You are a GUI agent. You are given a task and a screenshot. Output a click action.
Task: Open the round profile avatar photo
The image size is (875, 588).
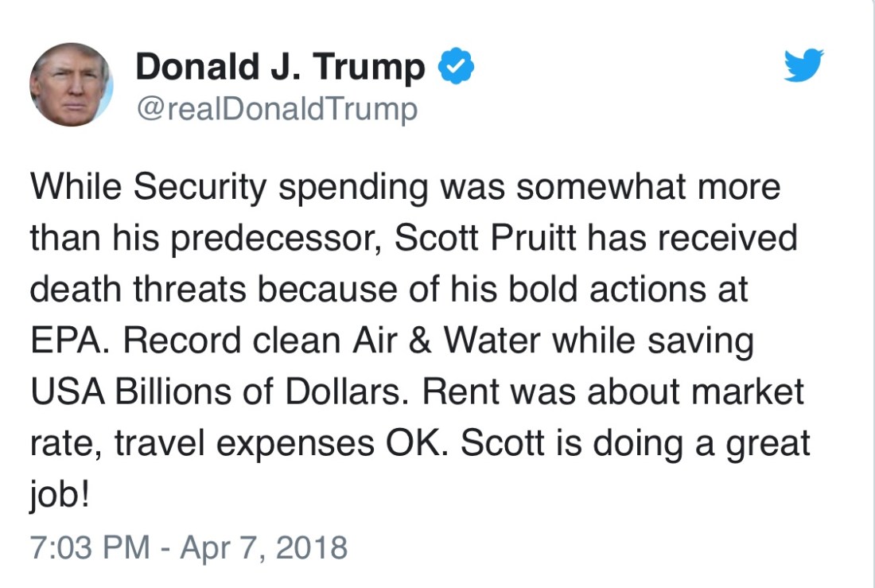[71, 85]
